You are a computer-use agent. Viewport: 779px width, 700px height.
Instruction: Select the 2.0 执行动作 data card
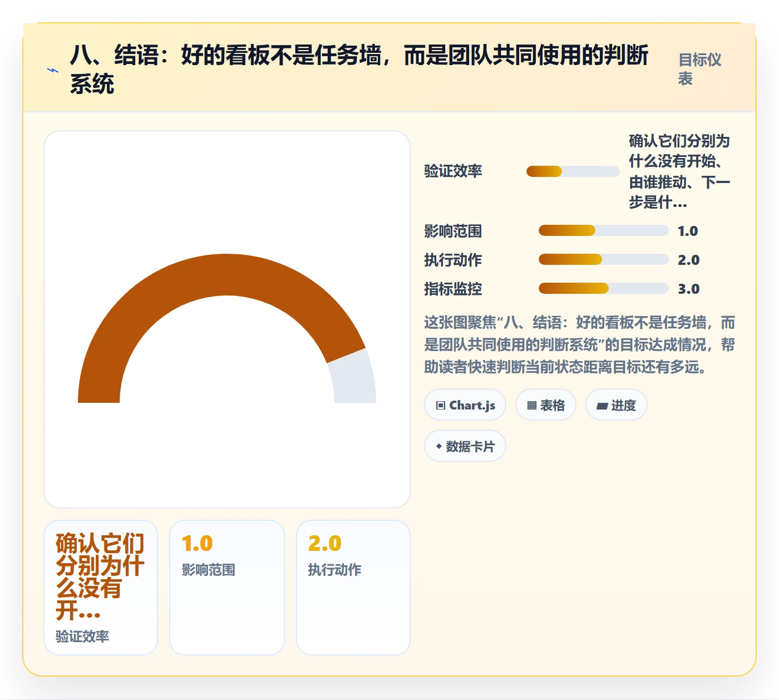coord(353,588)
